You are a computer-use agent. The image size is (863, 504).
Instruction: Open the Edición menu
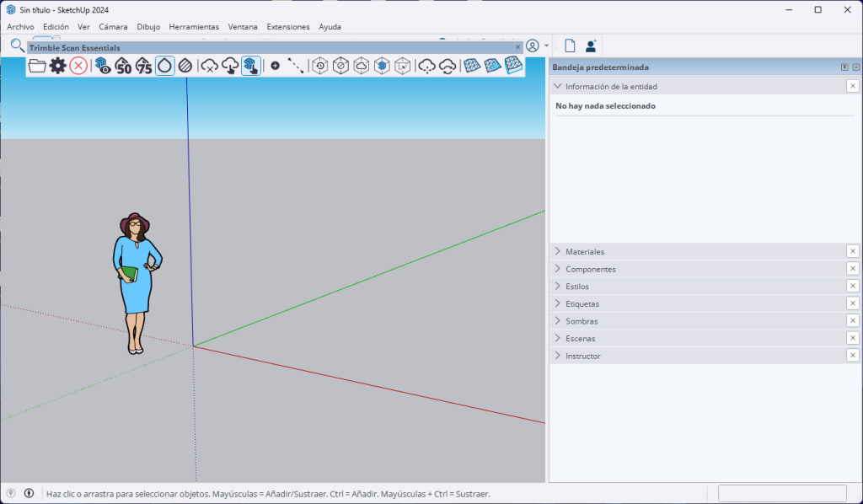click(x=56, y=26)
